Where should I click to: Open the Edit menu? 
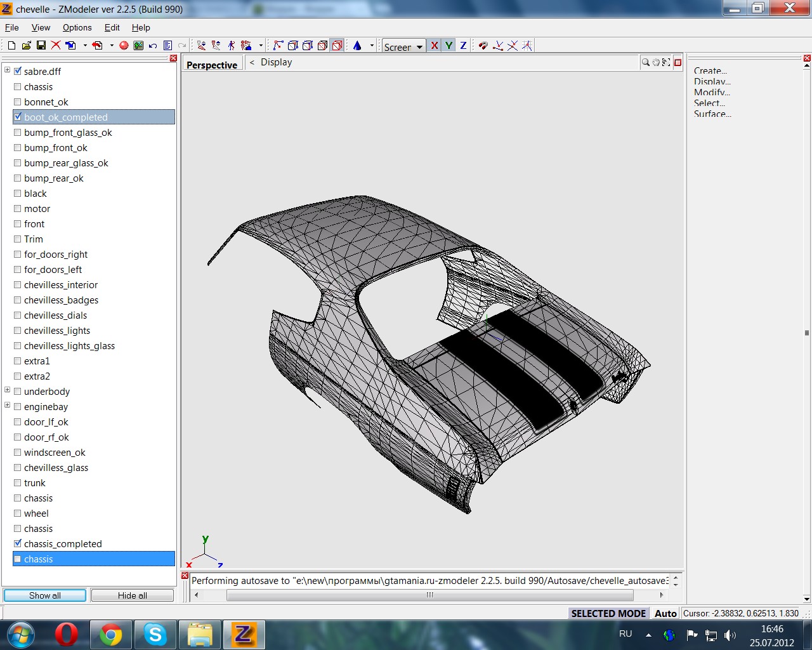pos(112,27)
